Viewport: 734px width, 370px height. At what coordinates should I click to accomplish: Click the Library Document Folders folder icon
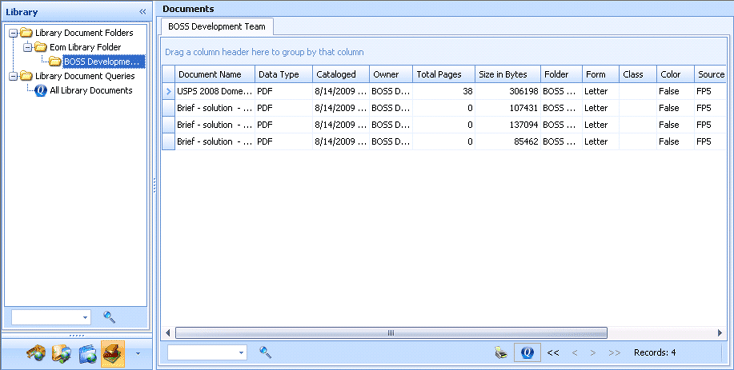click(26, 33)
